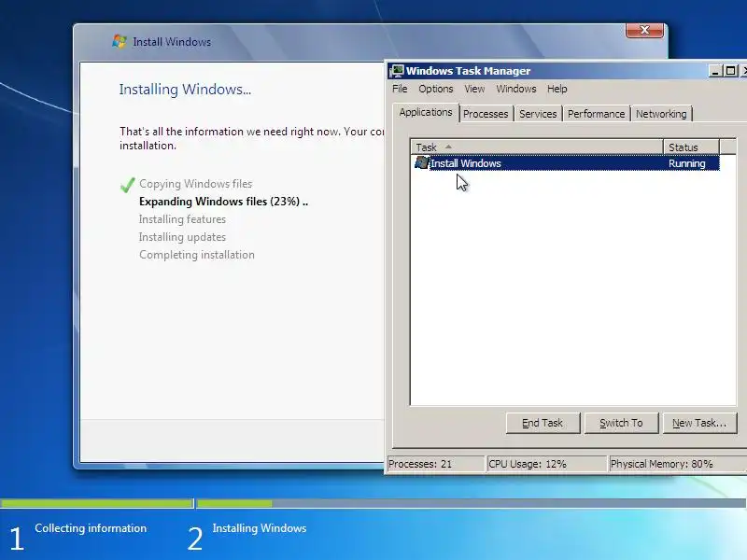Viewport: 747px width, 560px height.
Task: Click the green checkmark beside Copying Windows files
Action: click(x=128, y=184)
